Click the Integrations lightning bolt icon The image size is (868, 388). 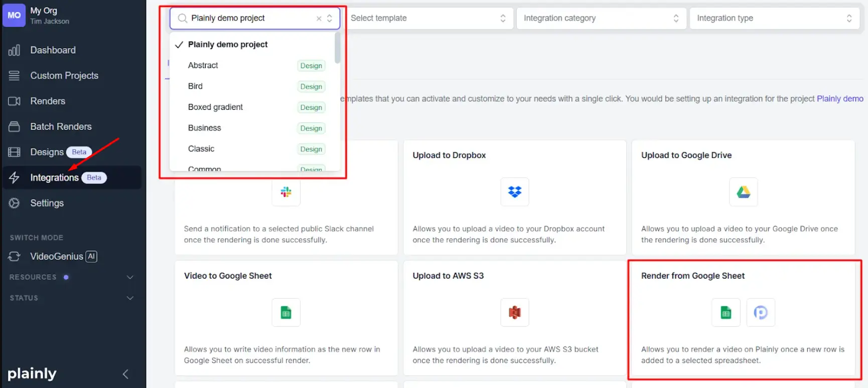[14, 177]
